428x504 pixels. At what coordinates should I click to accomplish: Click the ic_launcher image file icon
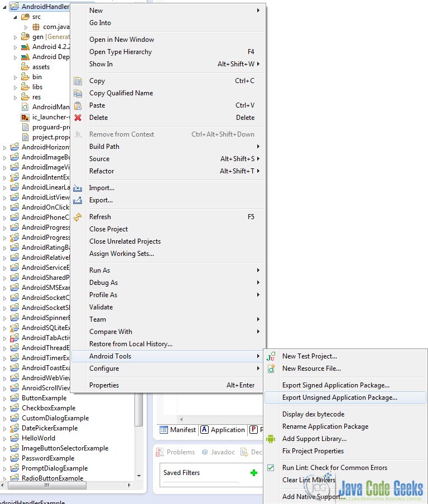25,117
